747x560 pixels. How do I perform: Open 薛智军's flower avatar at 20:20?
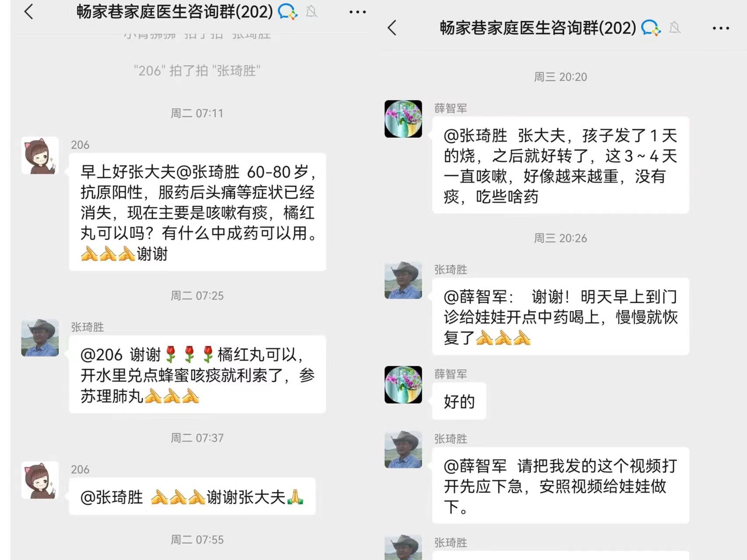click(403, 119)
